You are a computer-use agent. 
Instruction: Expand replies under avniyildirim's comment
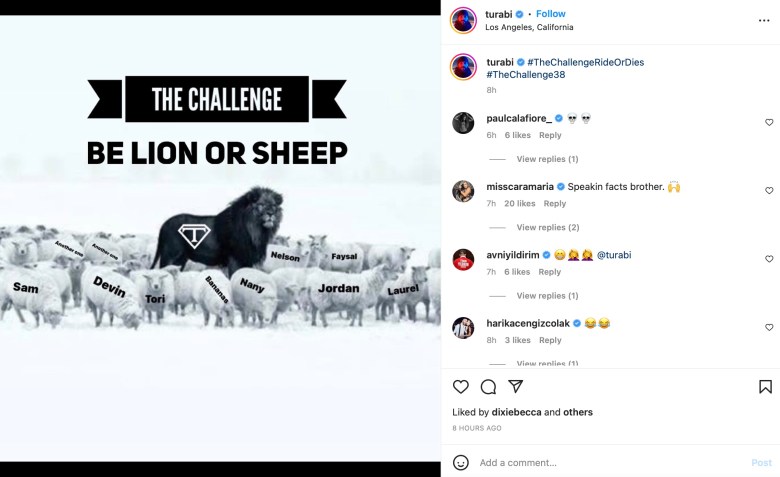547,295
